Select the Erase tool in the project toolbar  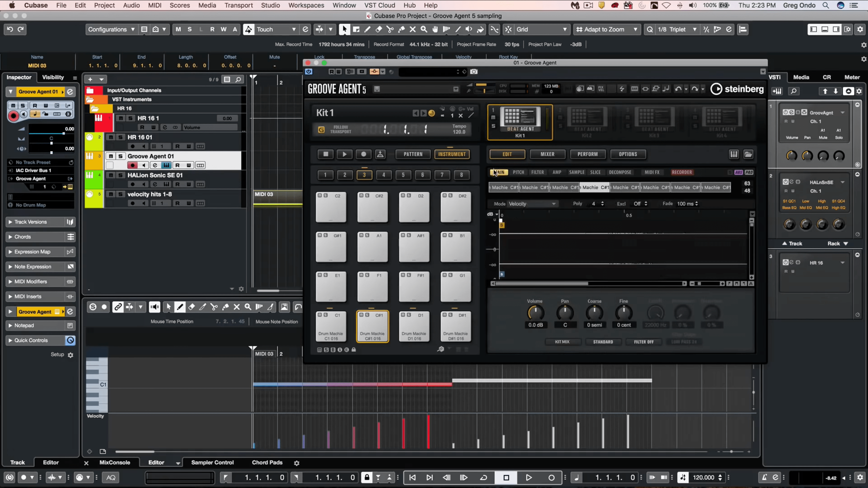point(379,30)
